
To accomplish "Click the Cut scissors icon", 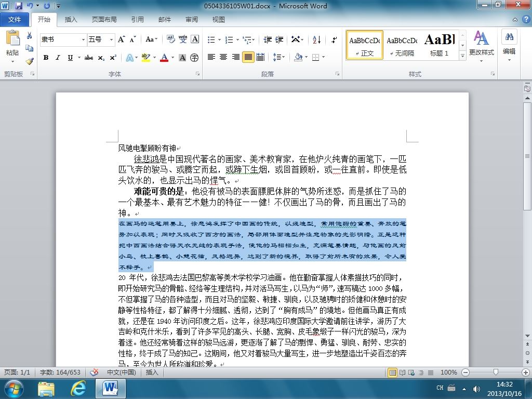I will coord(29,35).
